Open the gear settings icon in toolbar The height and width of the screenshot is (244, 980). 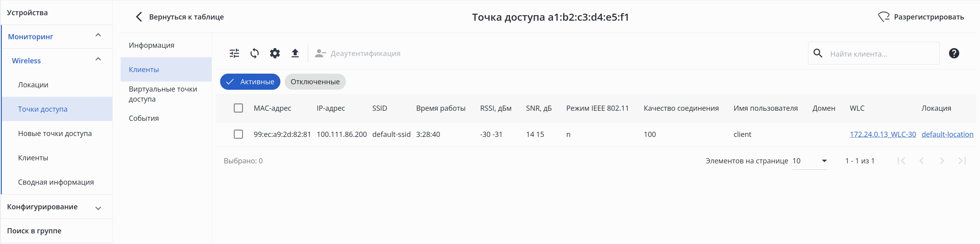[275, 54]
